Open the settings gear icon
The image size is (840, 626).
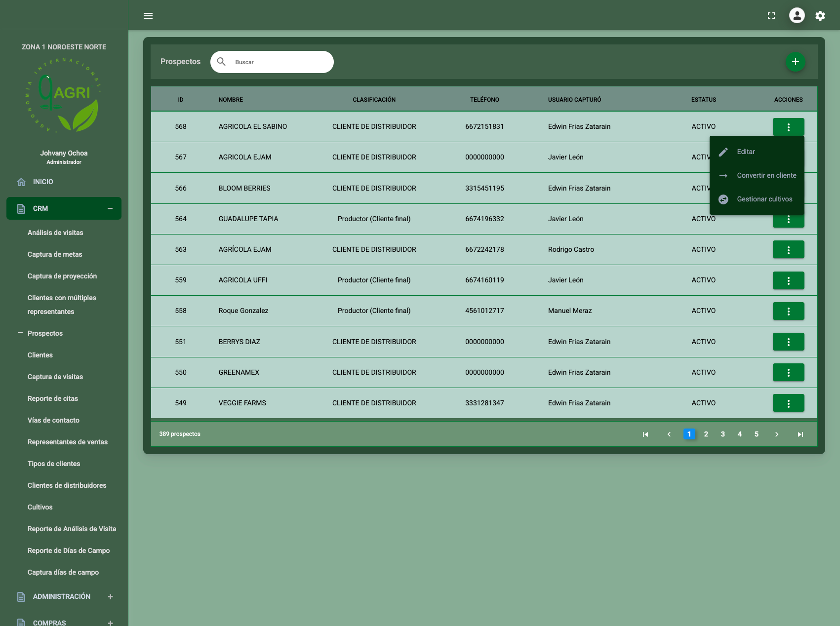(x=820, y=16)
